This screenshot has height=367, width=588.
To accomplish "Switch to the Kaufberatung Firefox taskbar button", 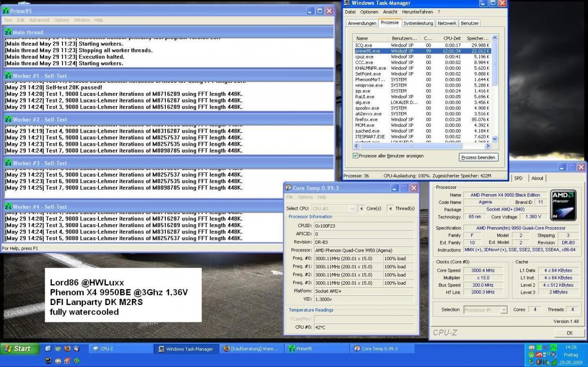I will click(x=251, y=349).
